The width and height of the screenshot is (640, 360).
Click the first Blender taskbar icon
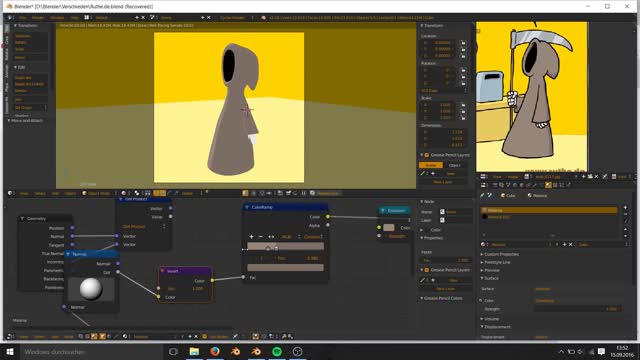point(235,351)
